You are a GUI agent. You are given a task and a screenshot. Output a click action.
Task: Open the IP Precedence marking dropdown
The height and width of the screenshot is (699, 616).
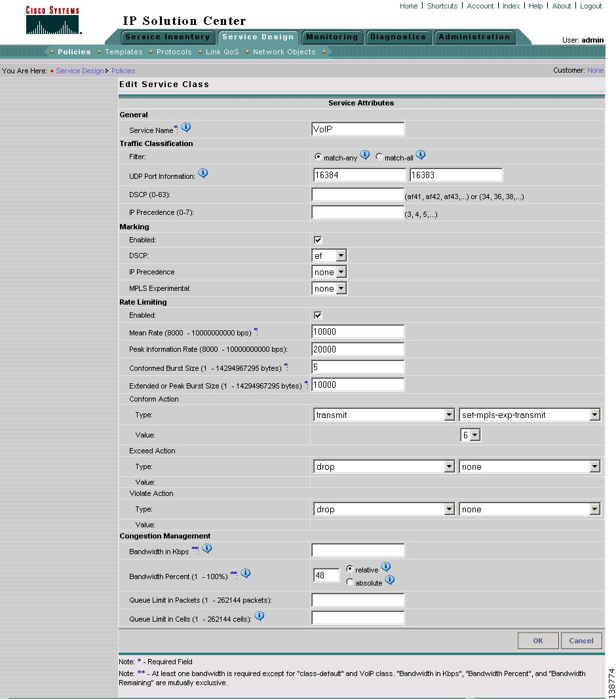tap(329, 272)
